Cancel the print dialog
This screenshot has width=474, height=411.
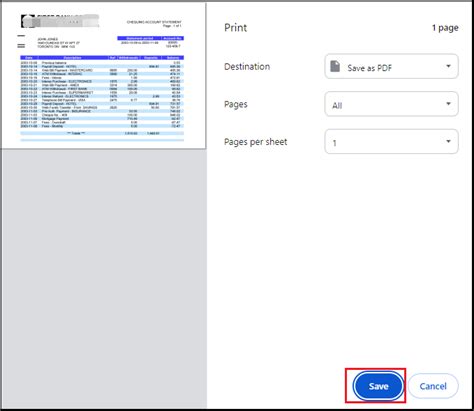[x=433, y=386]
